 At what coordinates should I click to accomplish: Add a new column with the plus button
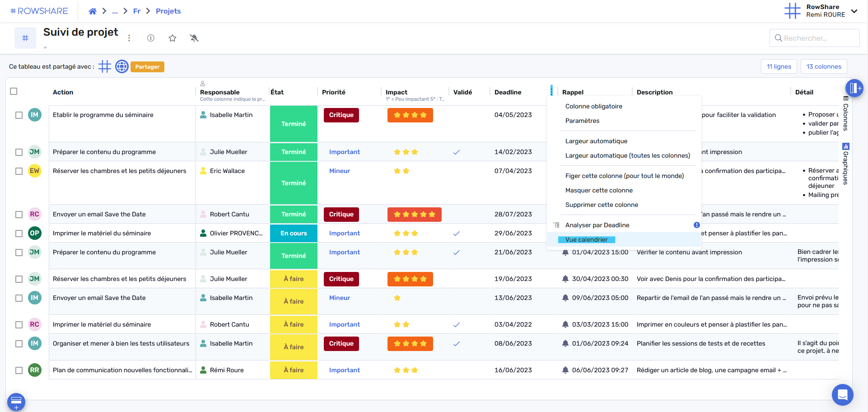854,88
